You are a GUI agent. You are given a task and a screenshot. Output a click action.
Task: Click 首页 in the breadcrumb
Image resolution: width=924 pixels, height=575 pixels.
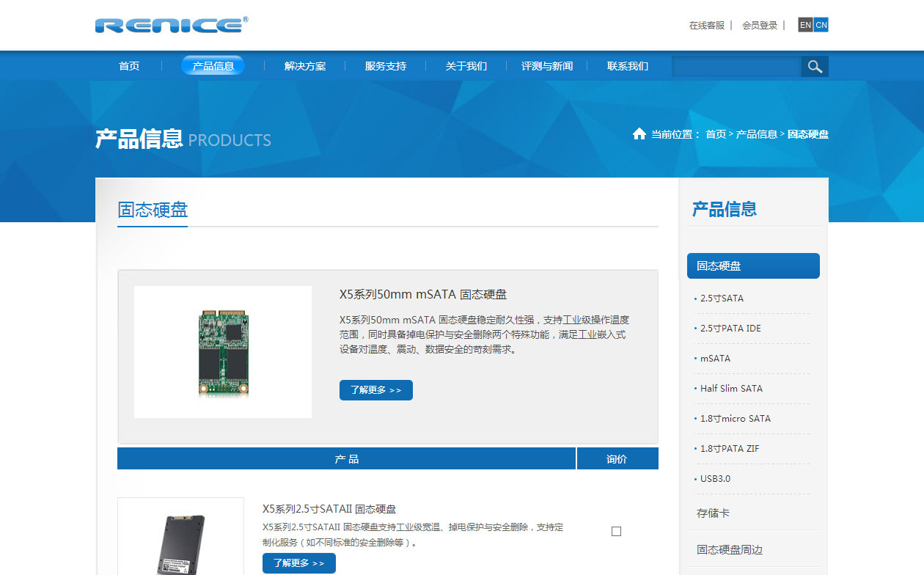[716, 134]
